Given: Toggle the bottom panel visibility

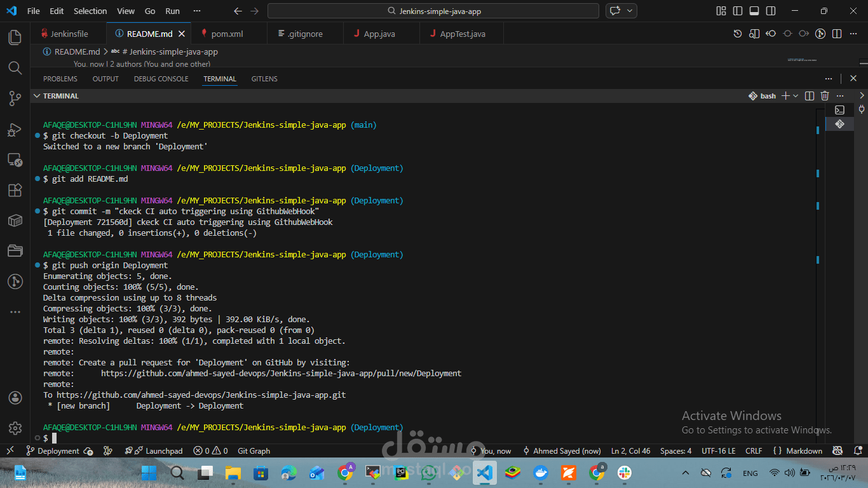Looking at the screenshot, I should 754,11.
